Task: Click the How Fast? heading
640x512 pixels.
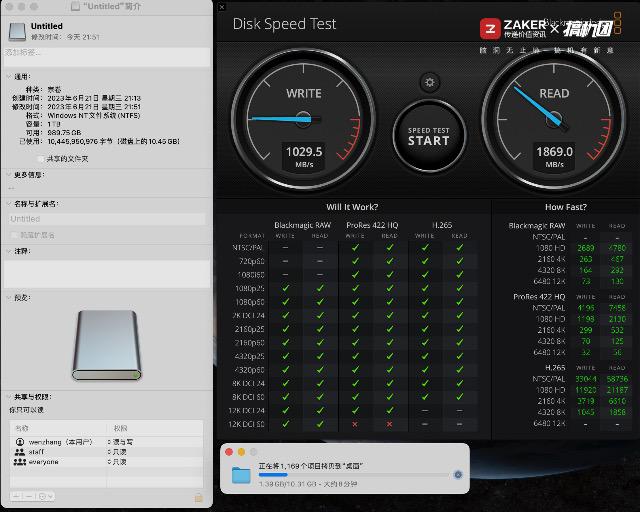Action: (x=566, y=207)
